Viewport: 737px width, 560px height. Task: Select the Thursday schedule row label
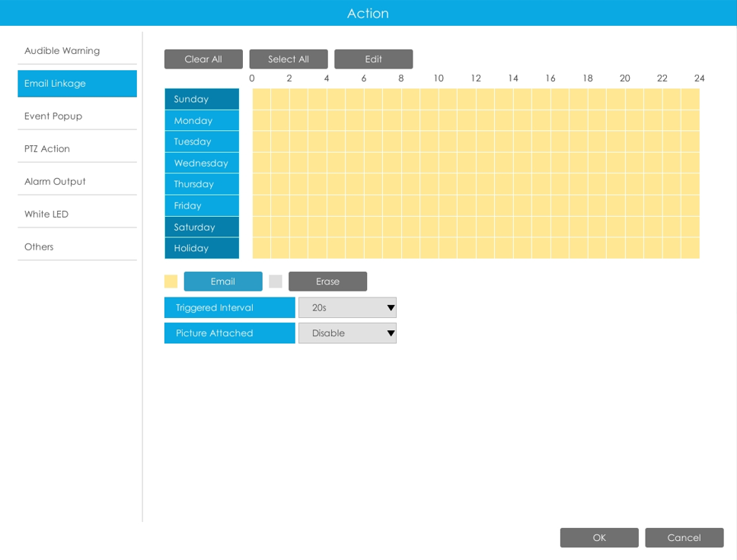[x=202, y=184]
